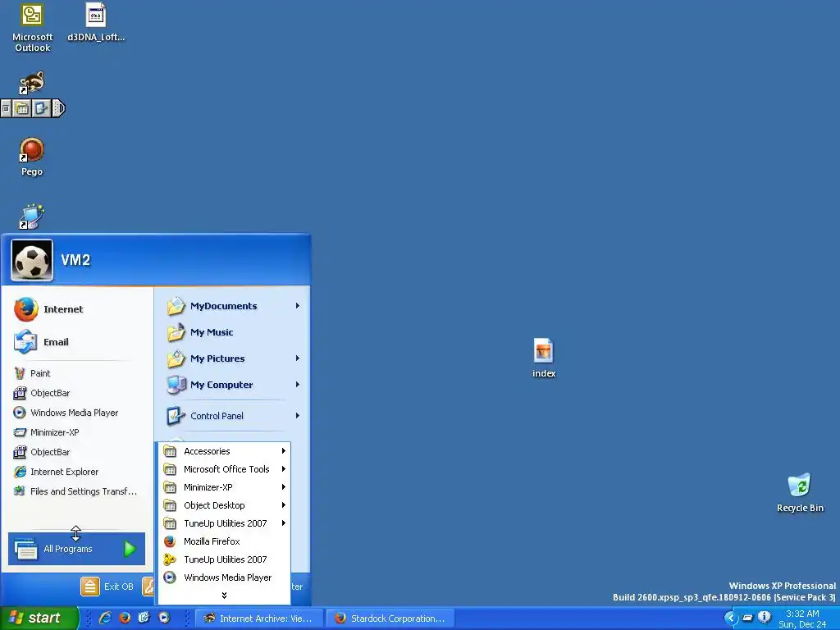
Task: Select the Recycle Bin icon
Action: pyautogui.click(x=800, y=493)
